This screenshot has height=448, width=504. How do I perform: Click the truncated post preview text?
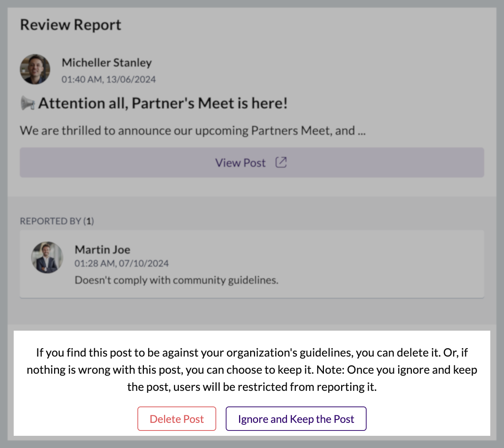187,131
